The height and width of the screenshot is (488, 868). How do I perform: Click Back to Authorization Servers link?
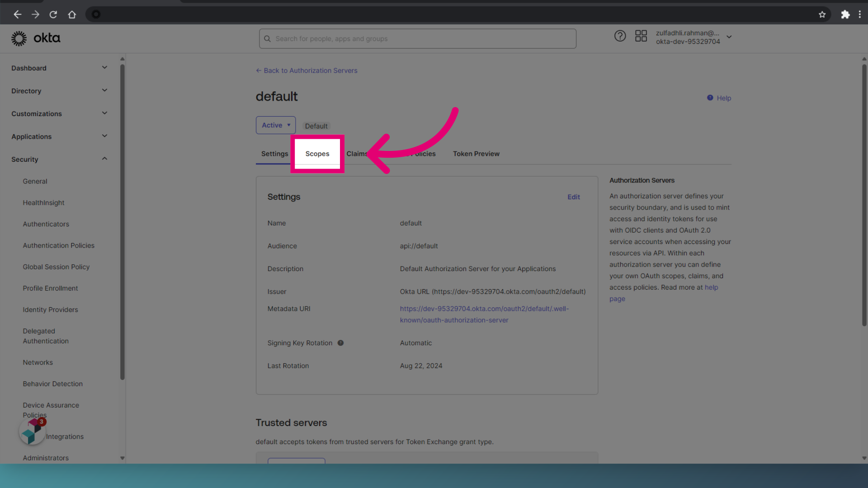click(307, 70)
